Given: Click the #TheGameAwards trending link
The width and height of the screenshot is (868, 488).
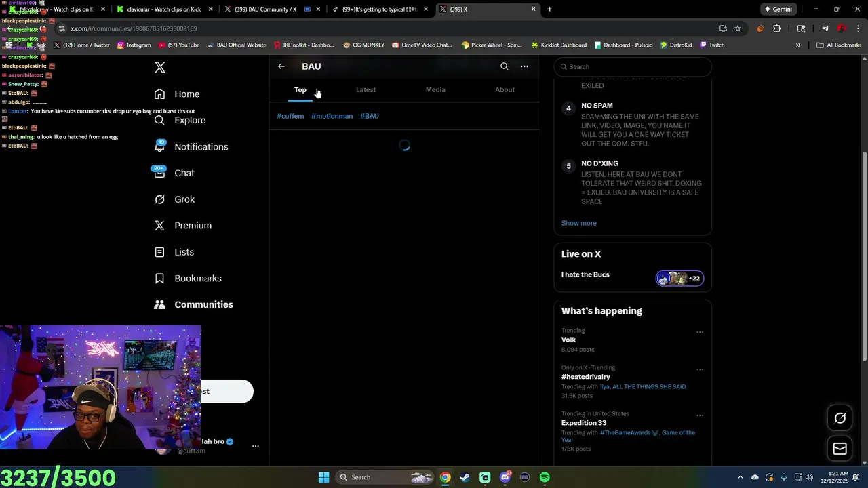Looking at the screenshot, I should [x=629, y=432].
